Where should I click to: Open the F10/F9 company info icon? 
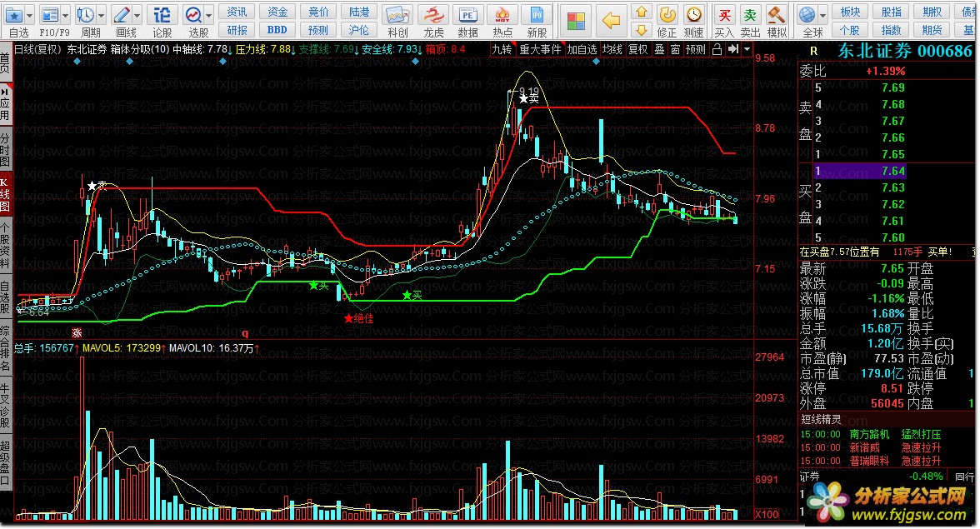pyautogui.click(x=49, y=15)
